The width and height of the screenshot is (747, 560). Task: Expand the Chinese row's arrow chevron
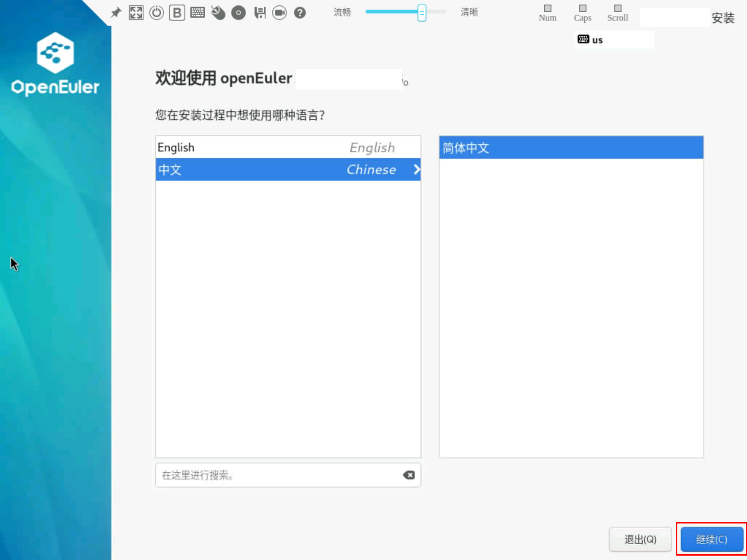point(417,169)
